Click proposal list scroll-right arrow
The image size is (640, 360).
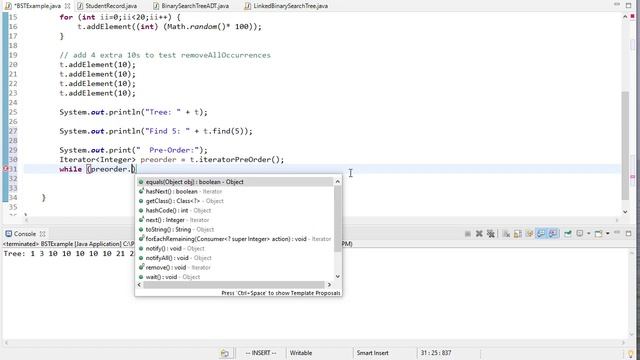(x=329, y=285)
